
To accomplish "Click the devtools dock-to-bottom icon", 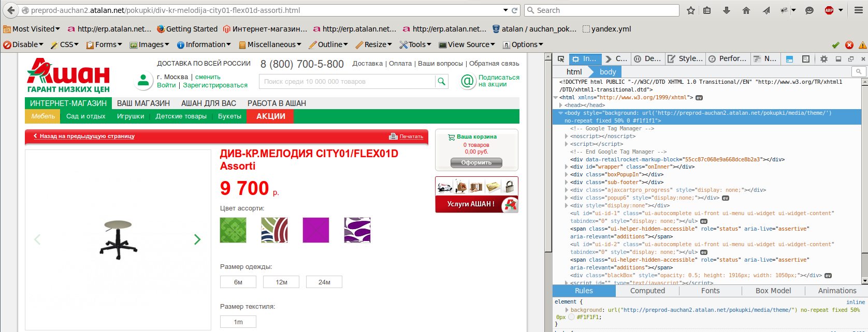I will pos(838,59).
